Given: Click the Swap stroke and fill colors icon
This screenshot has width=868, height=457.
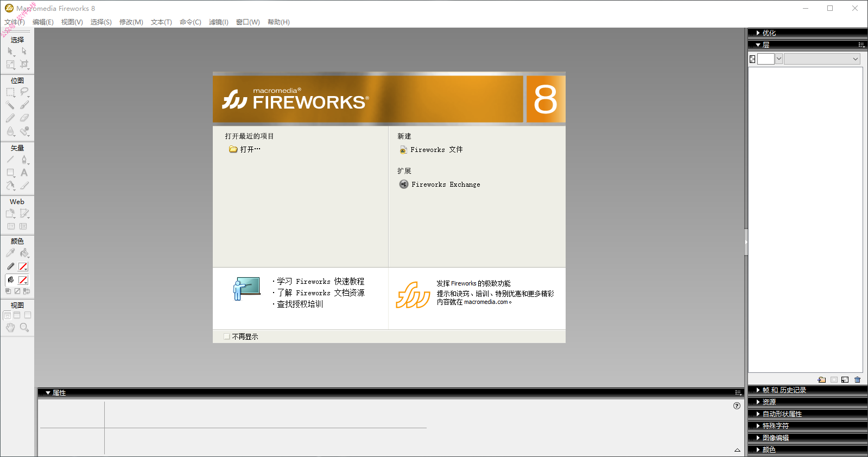Looking at the screenshot, I should coord(27,291).
